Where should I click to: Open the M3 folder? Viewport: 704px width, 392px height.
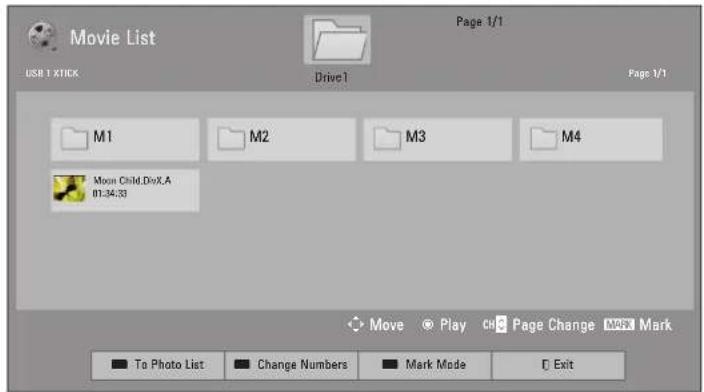(438, 139)
